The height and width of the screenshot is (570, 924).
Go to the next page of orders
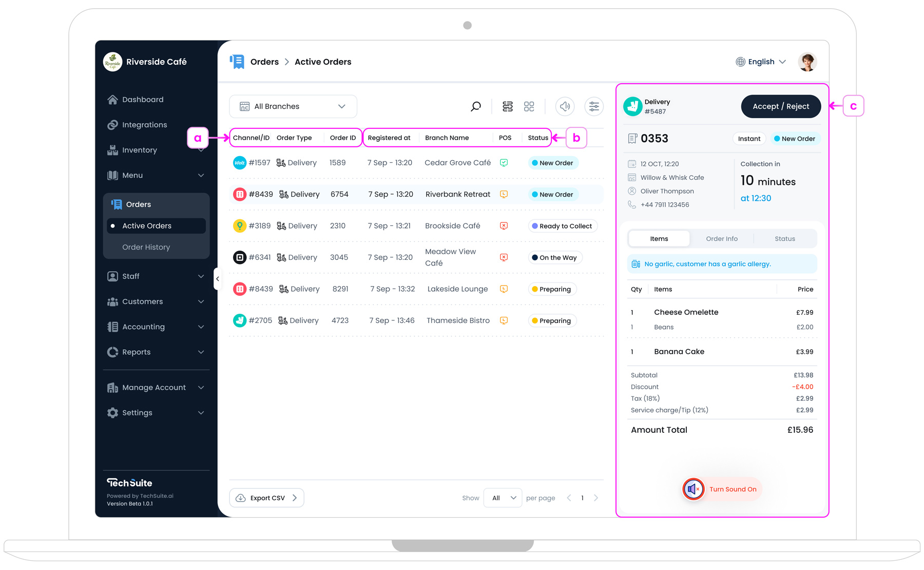click(596, 498)
